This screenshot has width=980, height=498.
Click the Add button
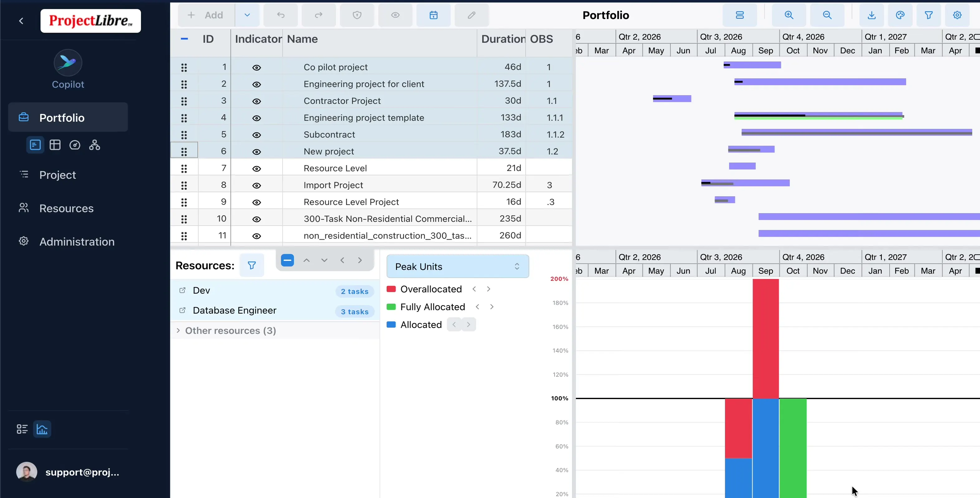click(206, 15)
